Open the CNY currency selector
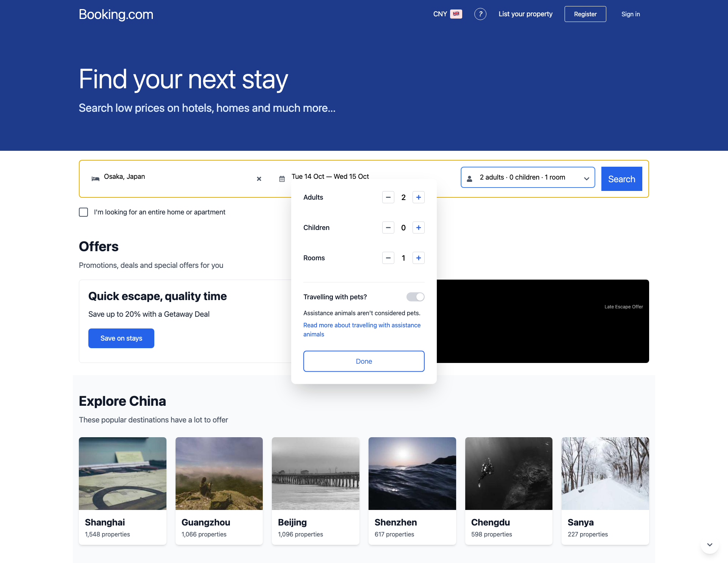Image resolution: width=728 pixels, height=563 pixels. coord(440,14)
